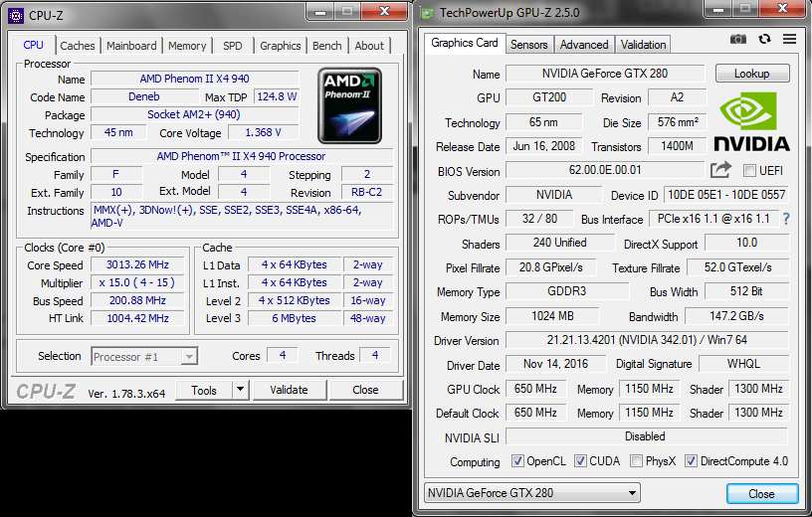Viewport: 812px width, 517px height.
Task: Click the Bus Interface question mark
Action: pyautogui.click(x=786, y=219)
